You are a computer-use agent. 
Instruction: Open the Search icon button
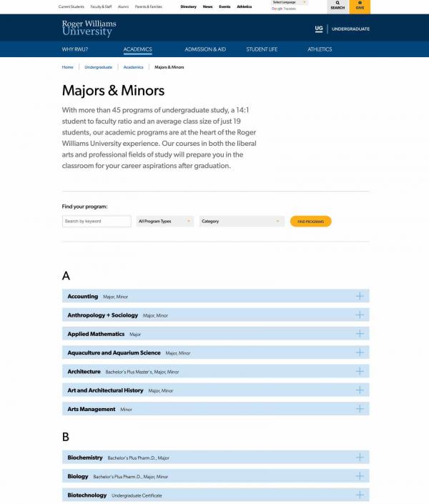coord(337,6)
